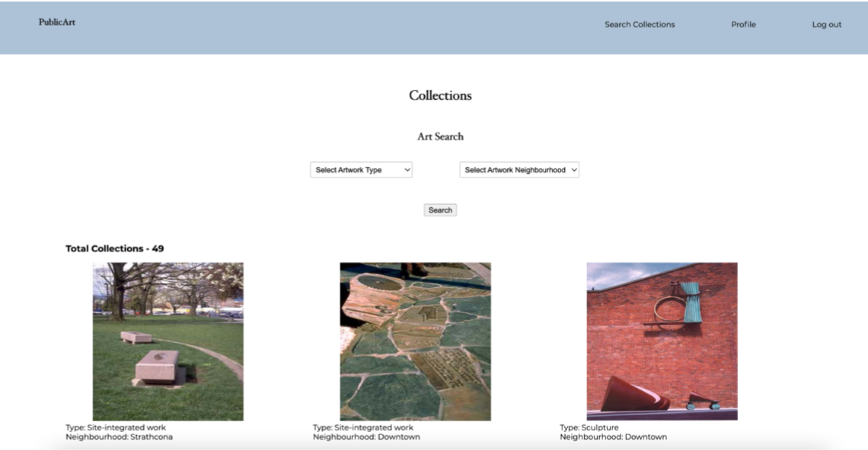Image resolution: width=868 pixels, height=450 pixels.
Task: Open Search Collections in the navigation bar
Action: tap(640, 25)
